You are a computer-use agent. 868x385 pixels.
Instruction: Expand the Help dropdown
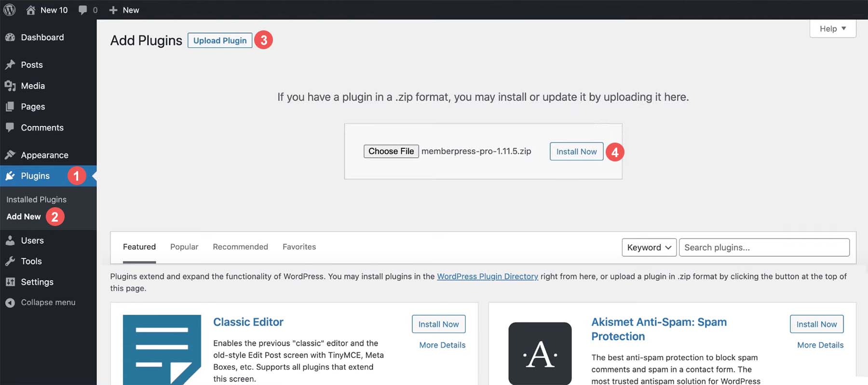[x=833, y=28]
